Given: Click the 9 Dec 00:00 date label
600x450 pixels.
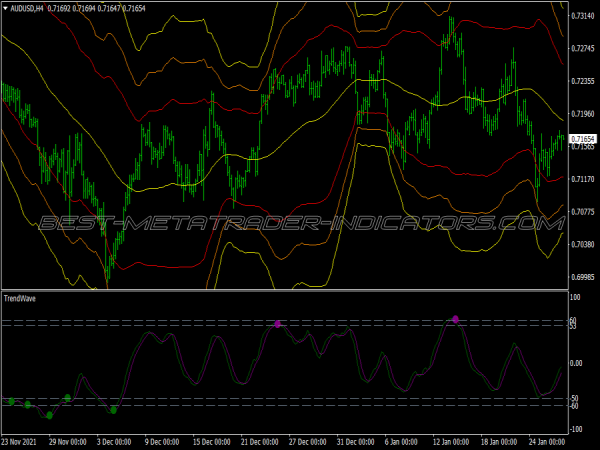Looking at the screenshot, I should coord(162,442).
